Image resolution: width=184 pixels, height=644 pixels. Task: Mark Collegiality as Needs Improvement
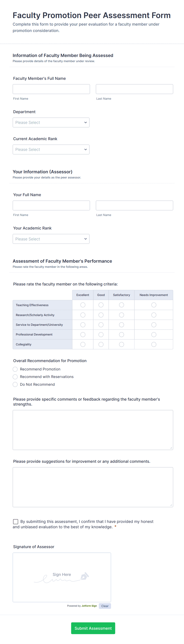(x=154, y=344)
